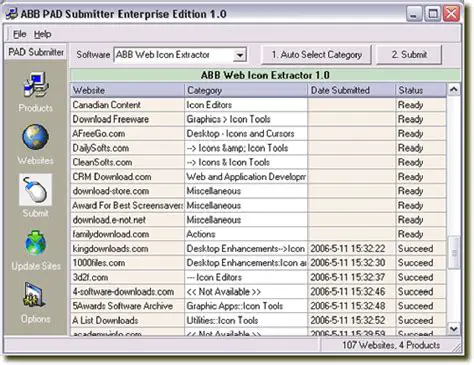Click the Graphic Apps::Icon Tools cell
Screen dimensions: 474x365
click(x=246, y=306)
